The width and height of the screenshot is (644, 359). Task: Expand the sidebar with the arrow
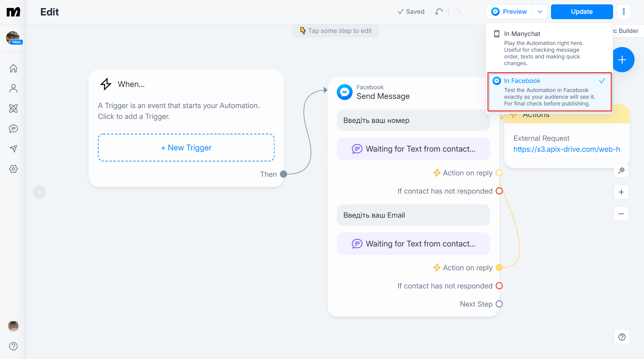39,192
